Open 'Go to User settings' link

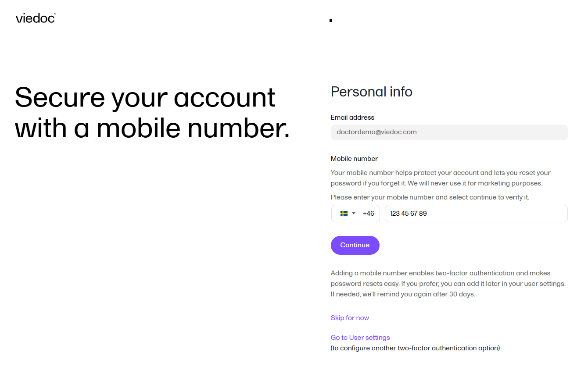pos(360,338)
